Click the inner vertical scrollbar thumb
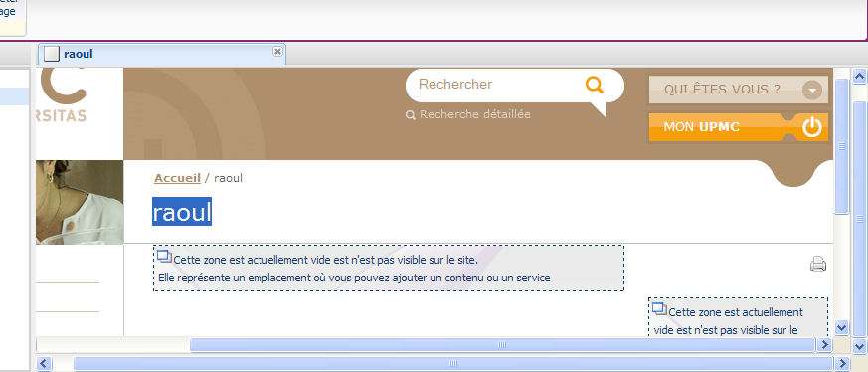The height and width of the screenshot is (372, 868). click(x=841, y=146)
